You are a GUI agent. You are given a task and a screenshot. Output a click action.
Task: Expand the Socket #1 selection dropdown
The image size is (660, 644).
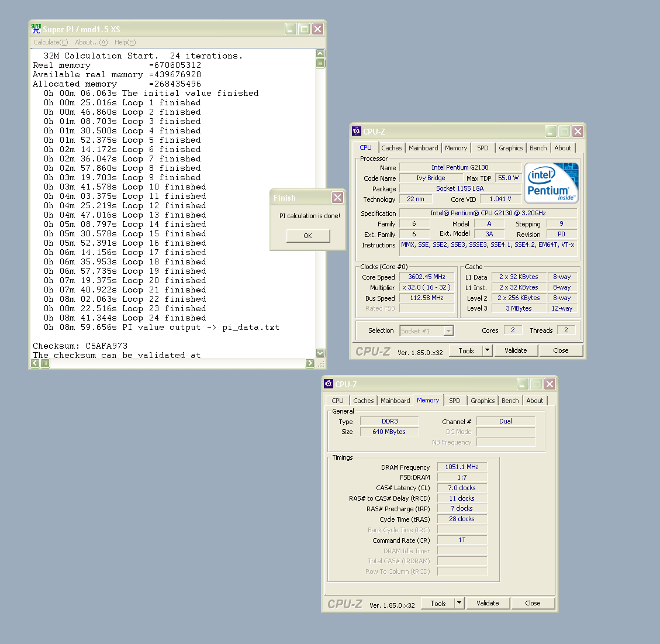449,331
